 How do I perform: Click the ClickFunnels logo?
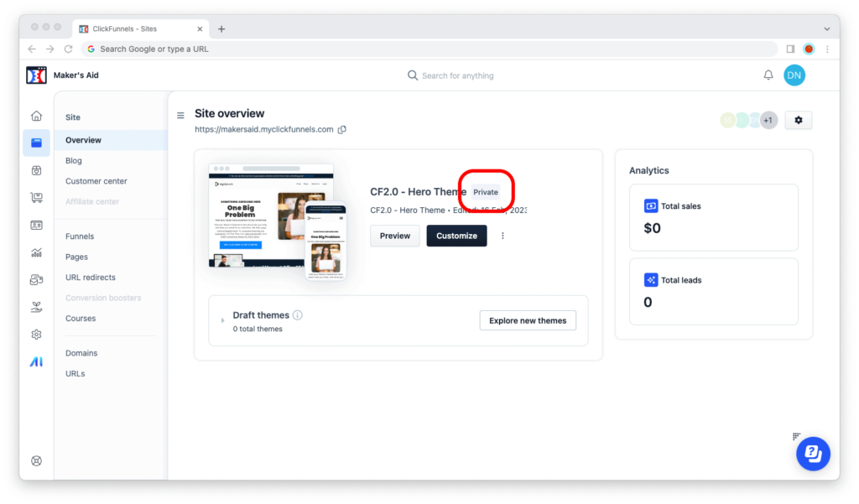click(x=37, y=75)
